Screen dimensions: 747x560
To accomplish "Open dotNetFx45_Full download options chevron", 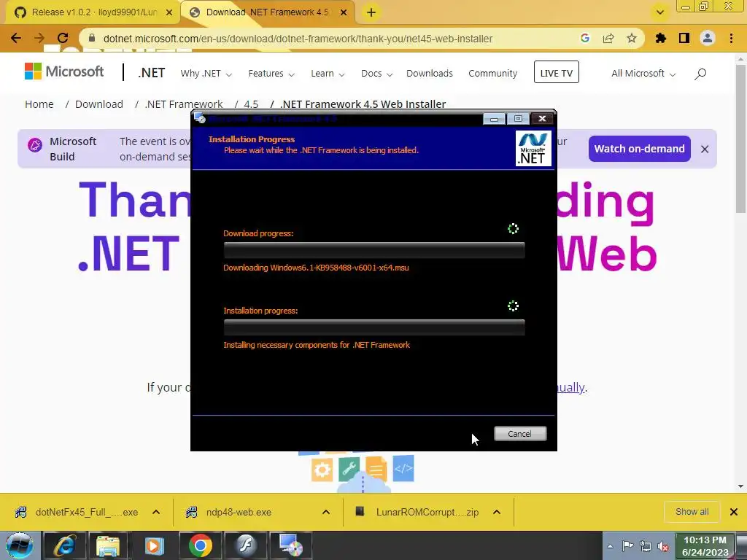I will click(x=156, y=512).
